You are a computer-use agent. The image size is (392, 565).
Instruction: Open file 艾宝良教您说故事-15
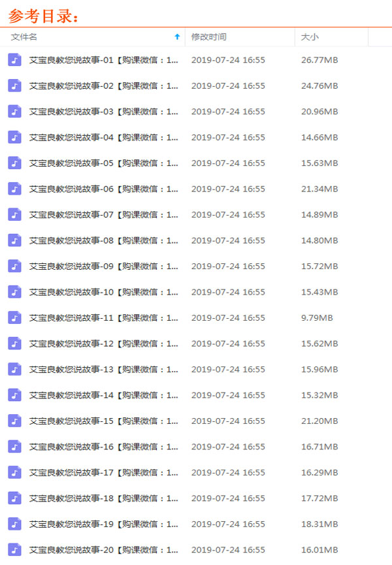coord(103,421)
